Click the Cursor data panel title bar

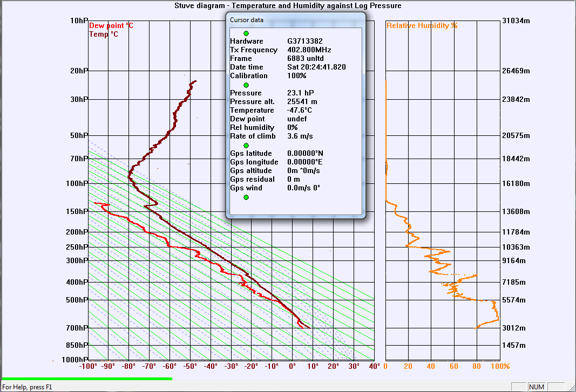296,20
